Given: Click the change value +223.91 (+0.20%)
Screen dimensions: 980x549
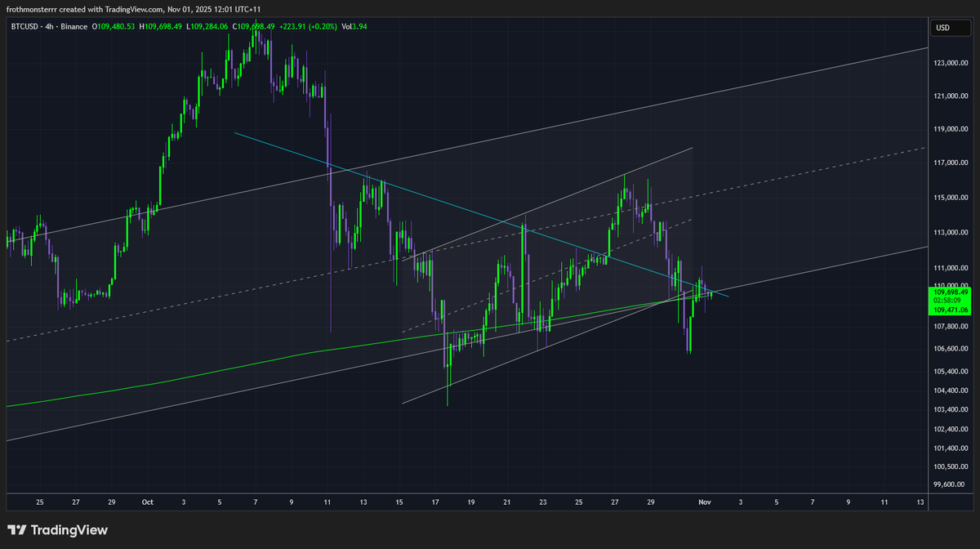Looking at the screenshot, I should (x=309, y=26).
